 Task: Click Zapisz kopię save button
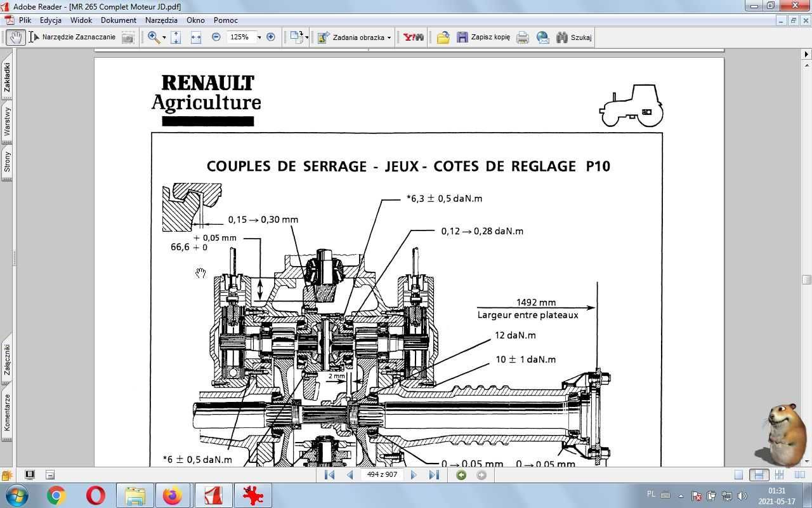(483, 37)
